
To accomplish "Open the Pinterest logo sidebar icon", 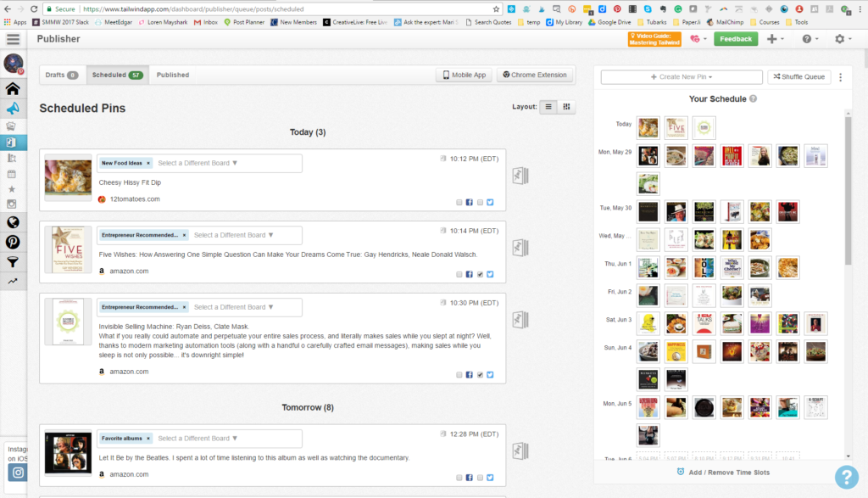I will [x=13, y=242].
